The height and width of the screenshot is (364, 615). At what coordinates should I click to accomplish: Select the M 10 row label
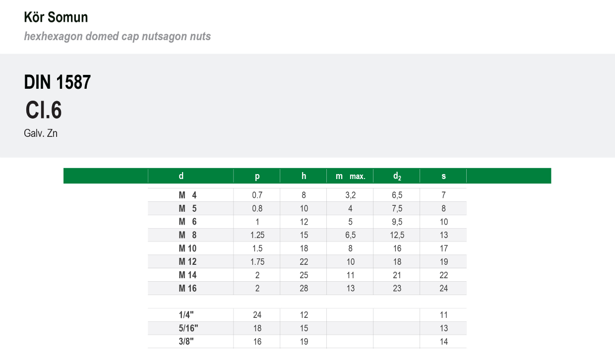(x=187, y=248)
